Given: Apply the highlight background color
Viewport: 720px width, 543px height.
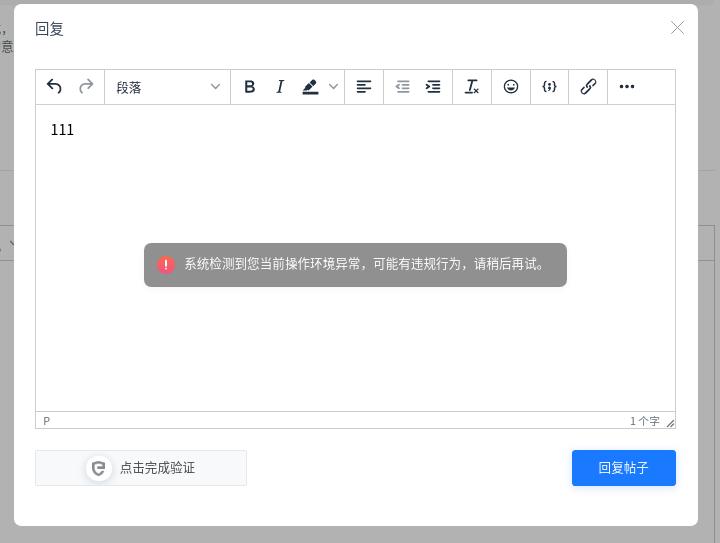Looking at the screenshot, I should click(311, 87).
